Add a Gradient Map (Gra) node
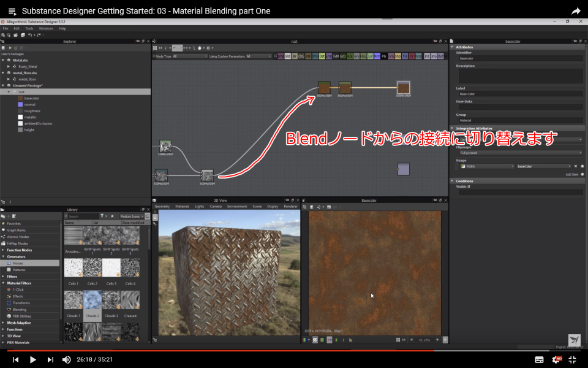 click(x=350, y=56)
